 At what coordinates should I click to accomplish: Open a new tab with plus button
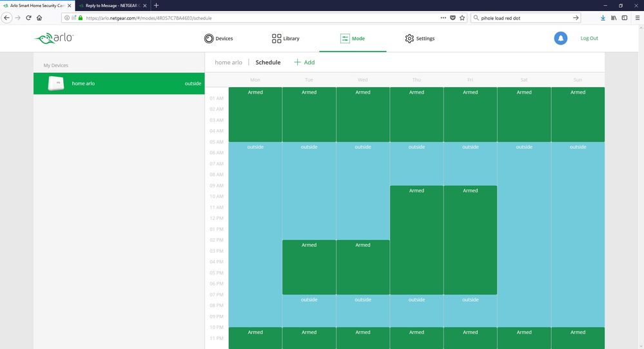click(x=156, y=5)
